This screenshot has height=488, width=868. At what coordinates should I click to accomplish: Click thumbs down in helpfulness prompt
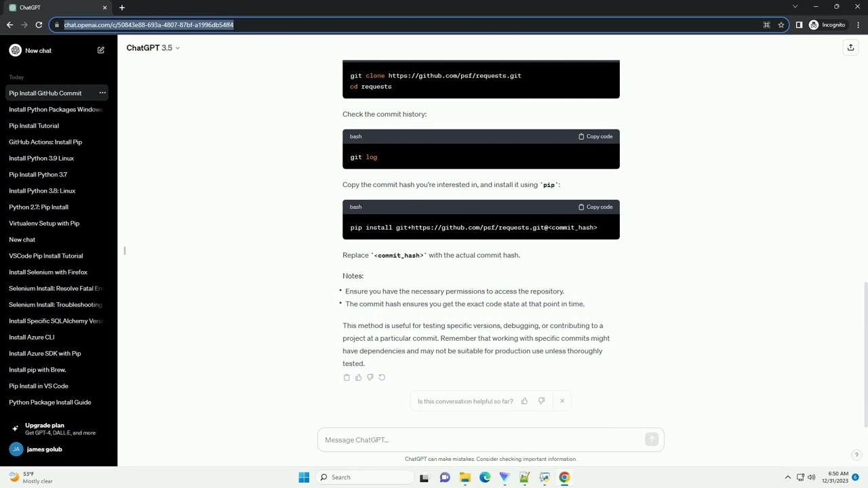[x=541, y=401]
